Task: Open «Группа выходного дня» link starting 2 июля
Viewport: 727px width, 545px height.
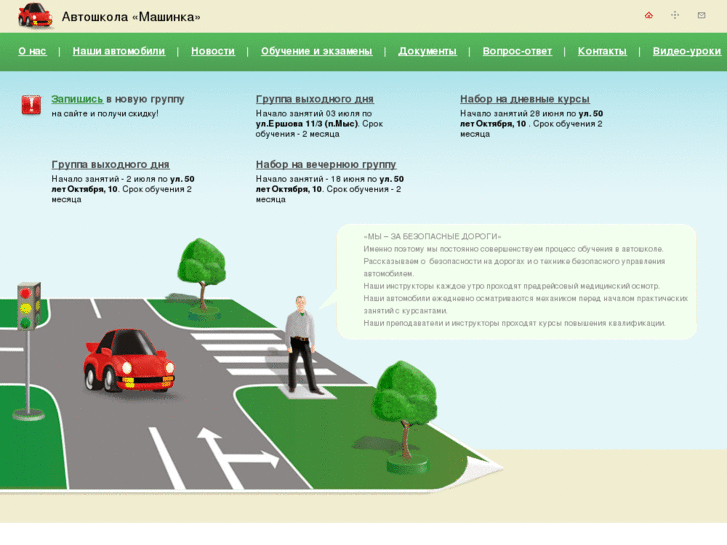Action: pos(110,165)
